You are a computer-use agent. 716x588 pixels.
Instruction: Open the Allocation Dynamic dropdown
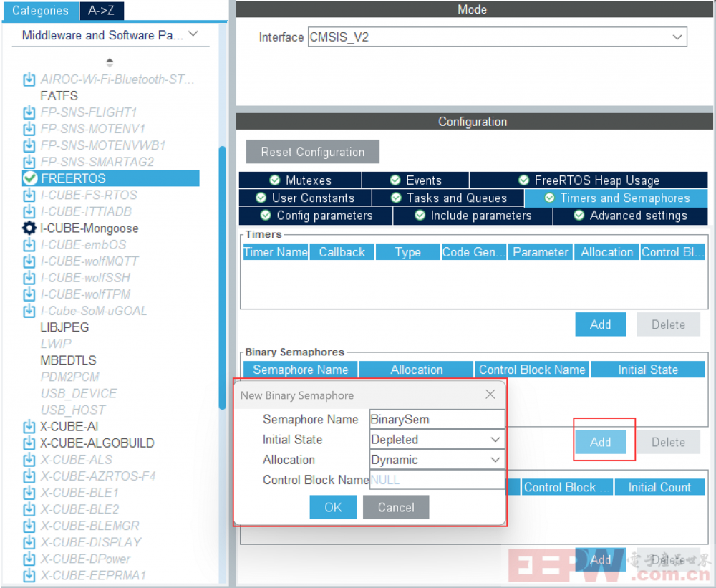tap(495, 460)
